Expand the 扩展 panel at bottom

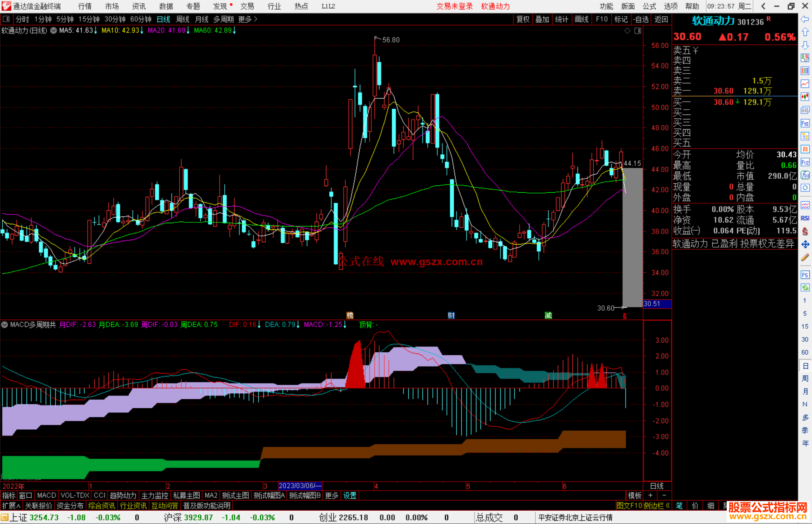pyautogui.click(x=11, y=506)
